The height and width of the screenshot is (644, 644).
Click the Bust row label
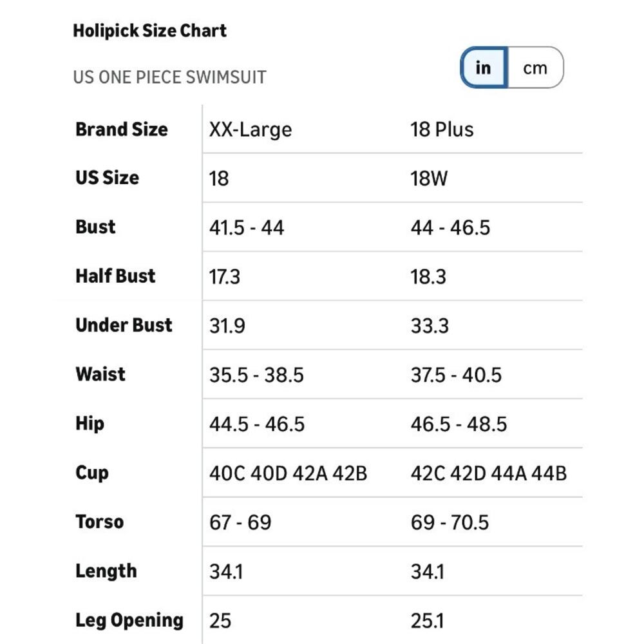coord(96,227)
